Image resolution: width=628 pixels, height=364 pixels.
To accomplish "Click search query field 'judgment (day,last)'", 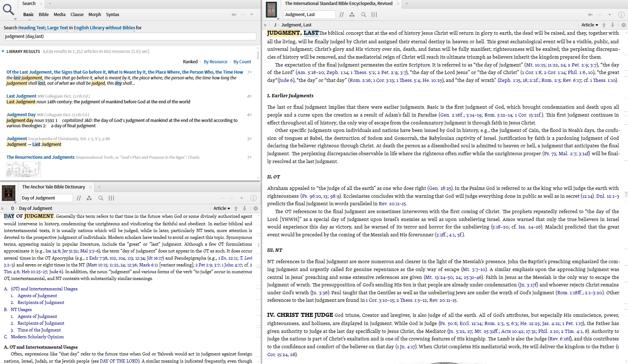I will coord(130,36).
